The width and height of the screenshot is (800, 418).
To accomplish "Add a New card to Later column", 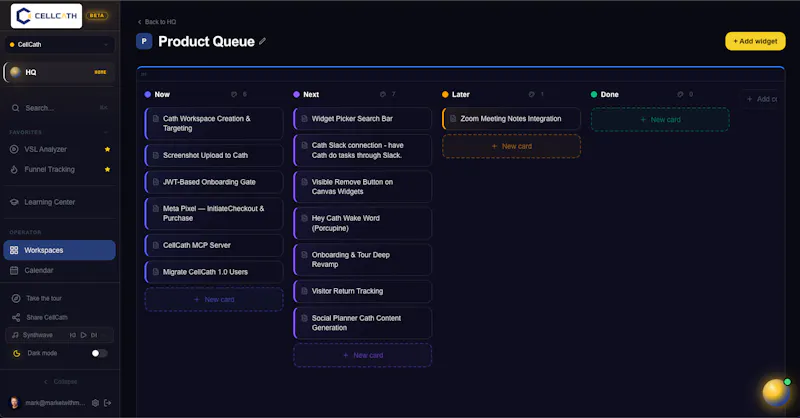I will (511, 146).
